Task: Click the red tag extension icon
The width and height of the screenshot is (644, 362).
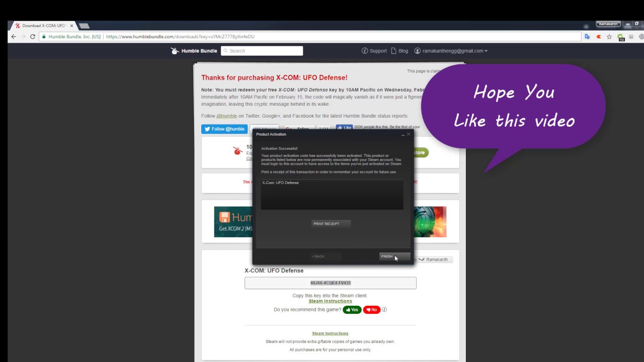Action: tap(598, 37)
